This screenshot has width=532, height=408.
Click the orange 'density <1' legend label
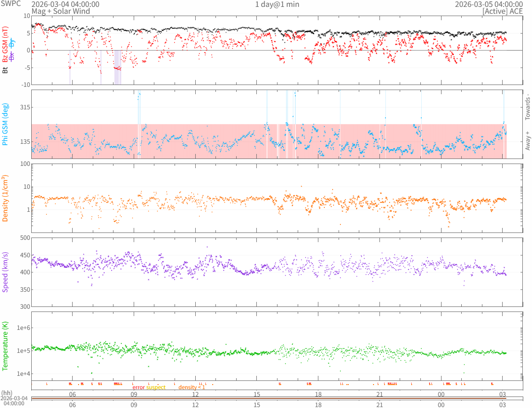click(x=192, y=387)
